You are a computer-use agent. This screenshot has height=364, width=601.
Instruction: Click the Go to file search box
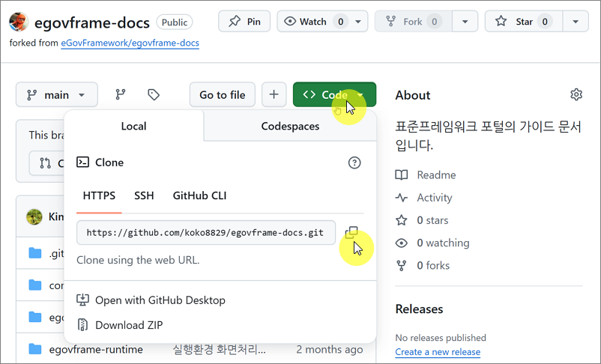pyautogui.click(x=223, y=94)
